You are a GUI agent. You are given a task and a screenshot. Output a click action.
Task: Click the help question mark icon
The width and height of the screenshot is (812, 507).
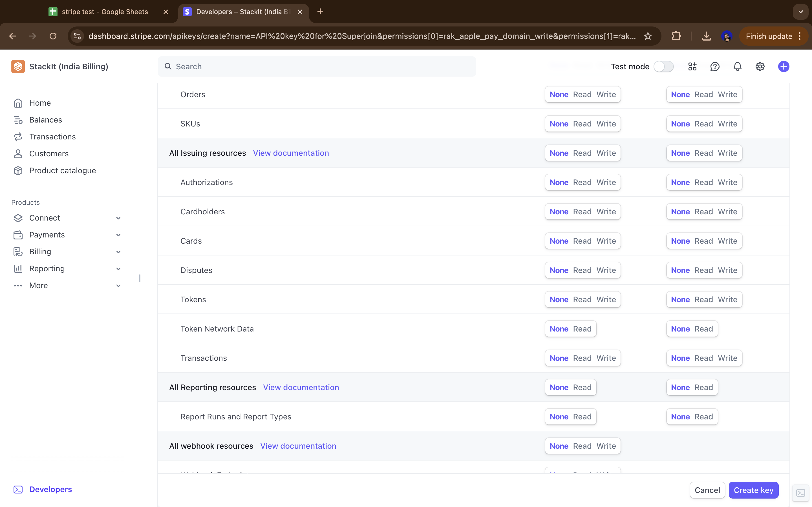coord(715,66)
